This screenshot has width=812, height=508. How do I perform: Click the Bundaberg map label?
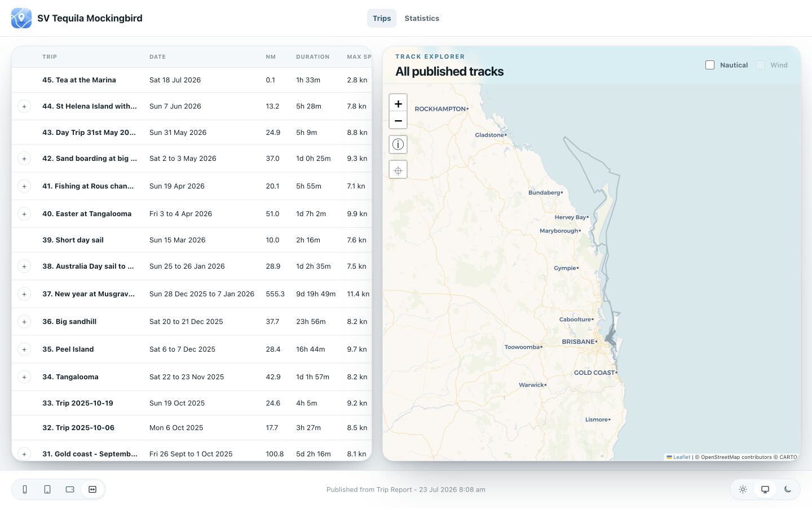544,192
